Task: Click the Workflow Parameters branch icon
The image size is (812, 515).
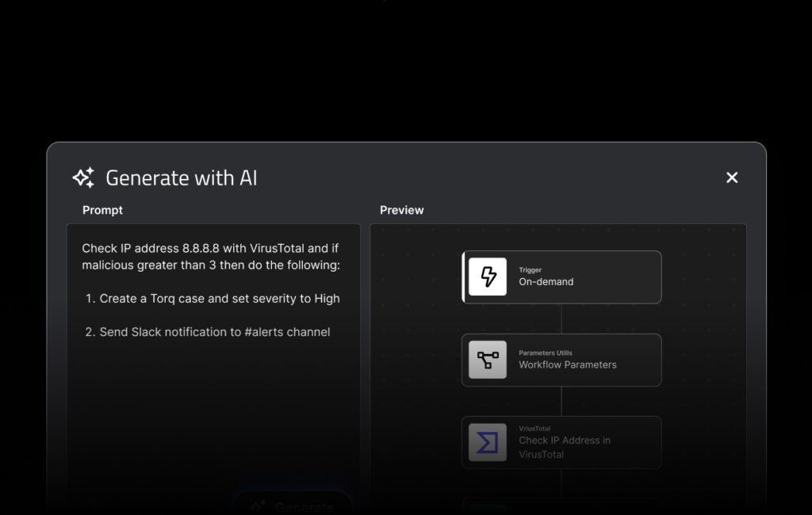Action: point(488,360)
